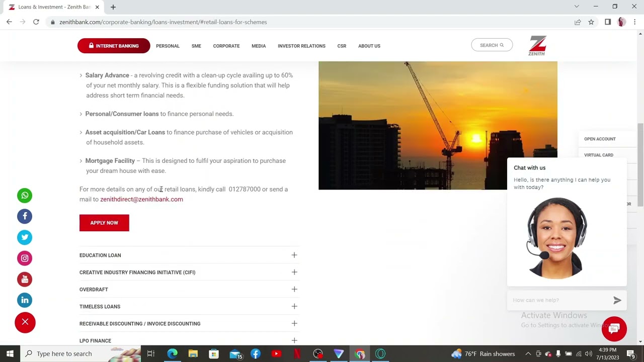Image resolution: width=644 pixels, height=362 pixels.
Task: Click the Virtual Card side link
Action: [599, 155]
